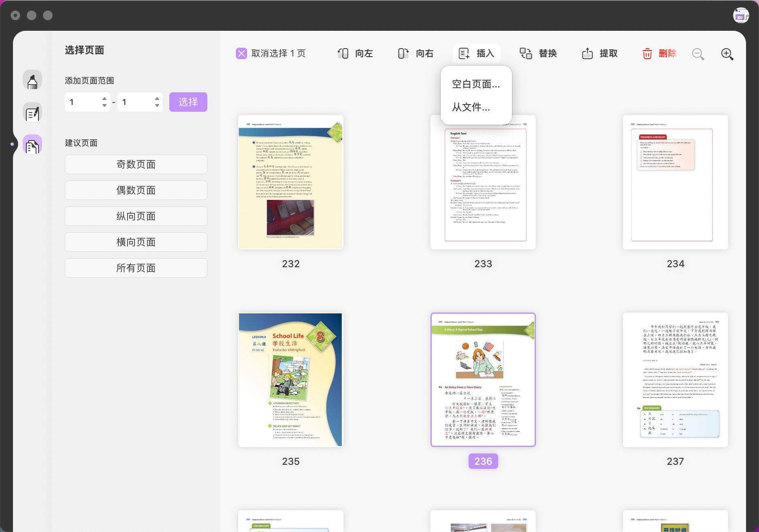Zoom in with the plus magnifier
The width and height of the screenshot is (759, 532).
pos(727,54)
